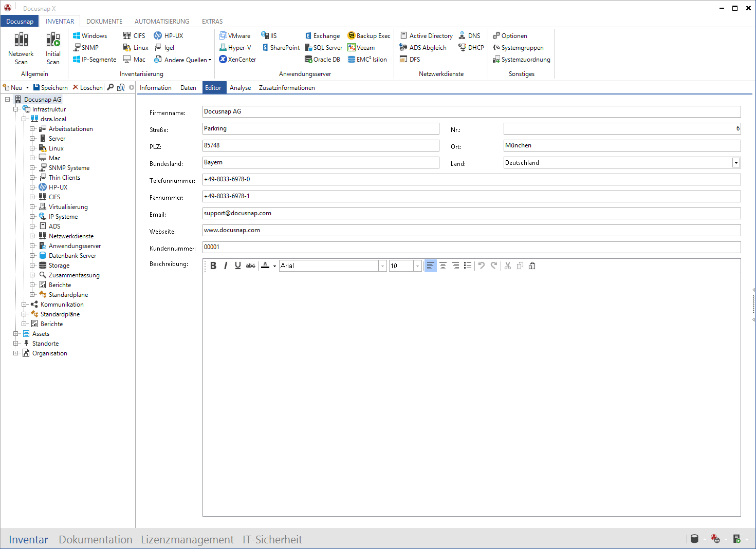This screenshot has height=549, width=756.
Task: Expand the Kommunikation tree node
Action: click(x=24, y=305)
